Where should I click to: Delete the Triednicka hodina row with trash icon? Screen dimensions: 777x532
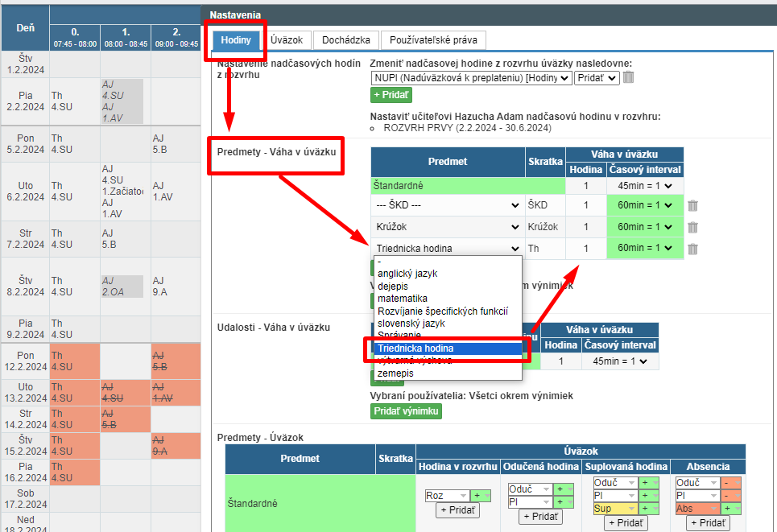[x=692, y=250]
